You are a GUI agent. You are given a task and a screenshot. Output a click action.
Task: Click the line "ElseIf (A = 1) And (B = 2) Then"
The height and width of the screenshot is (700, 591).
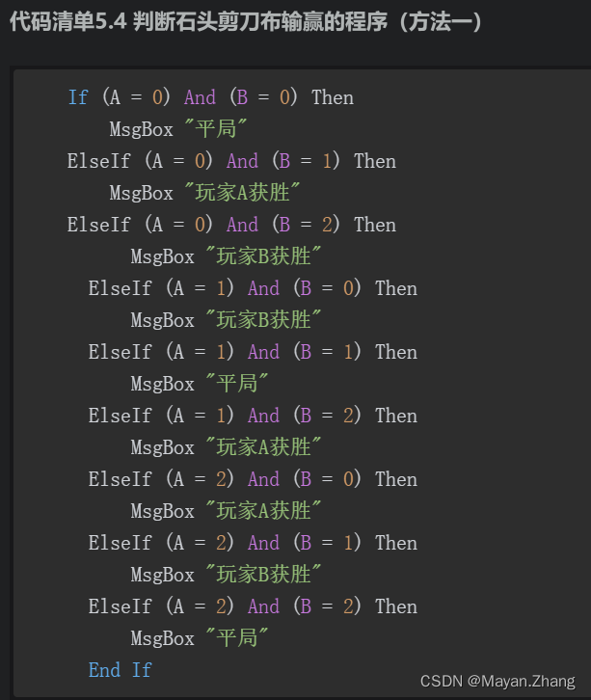(x=253, y=416)
